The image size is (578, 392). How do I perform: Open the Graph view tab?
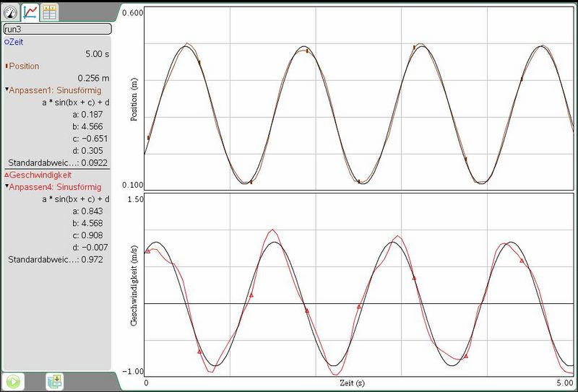pos(30,12)
